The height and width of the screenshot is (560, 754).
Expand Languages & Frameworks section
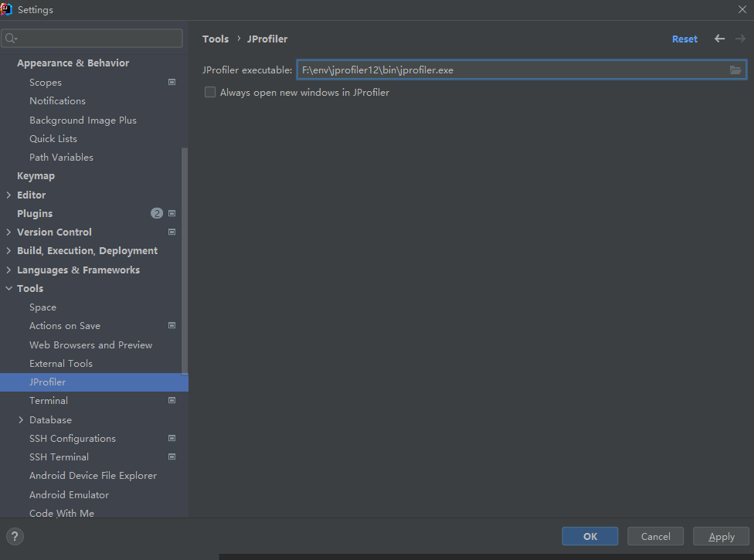point(8,270)
